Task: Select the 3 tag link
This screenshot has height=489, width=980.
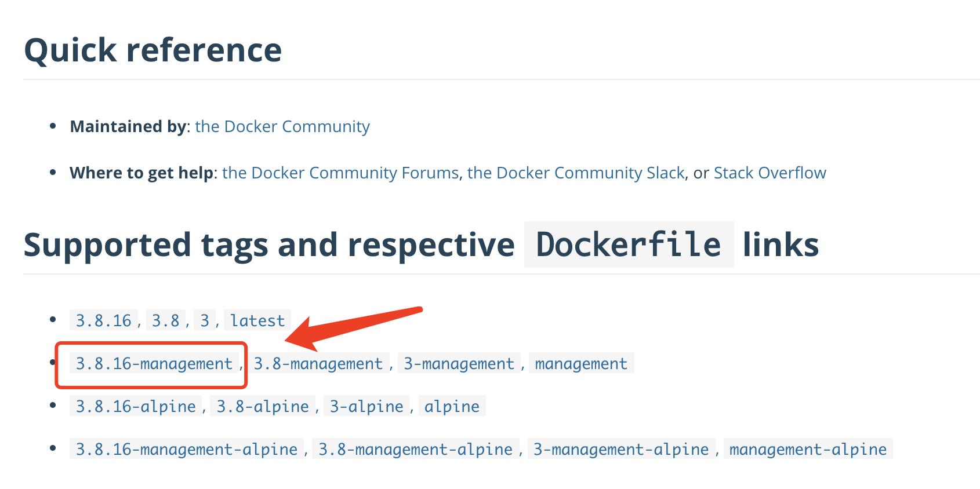Action: pyautogui.click(x=205, y=320)
